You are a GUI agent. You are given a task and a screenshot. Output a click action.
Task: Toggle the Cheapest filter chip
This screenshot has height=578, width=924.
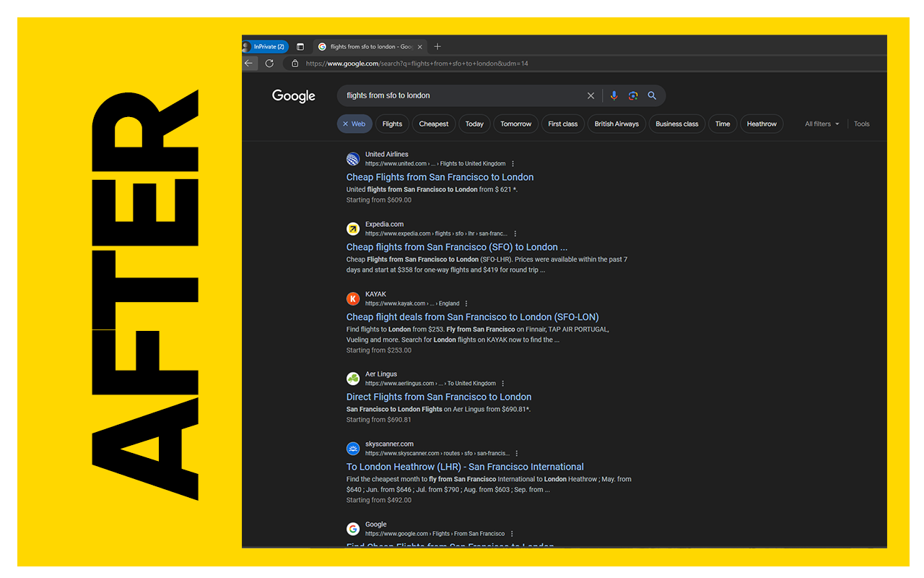[x=434, y=124]
